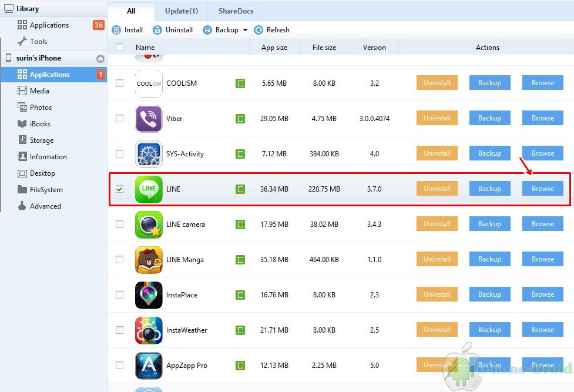Open device Information in sidebar

[53, 157]
